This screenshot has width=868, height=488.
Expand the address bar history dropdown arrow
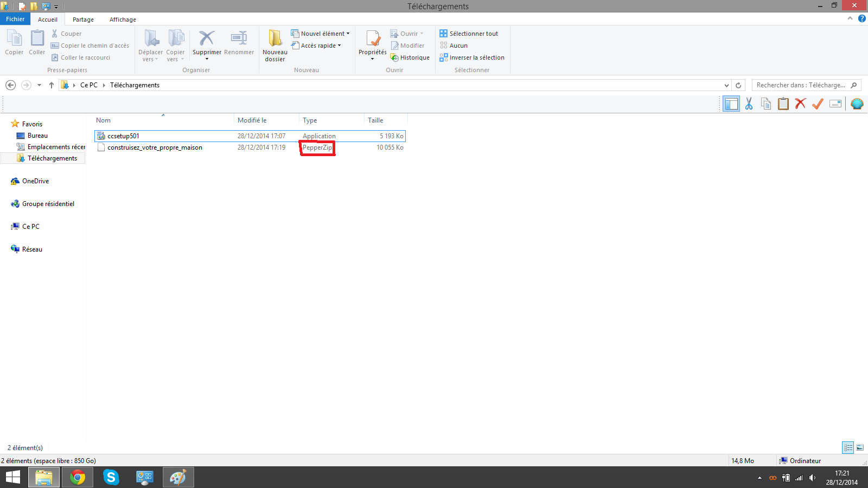click(x=726, y=85)
